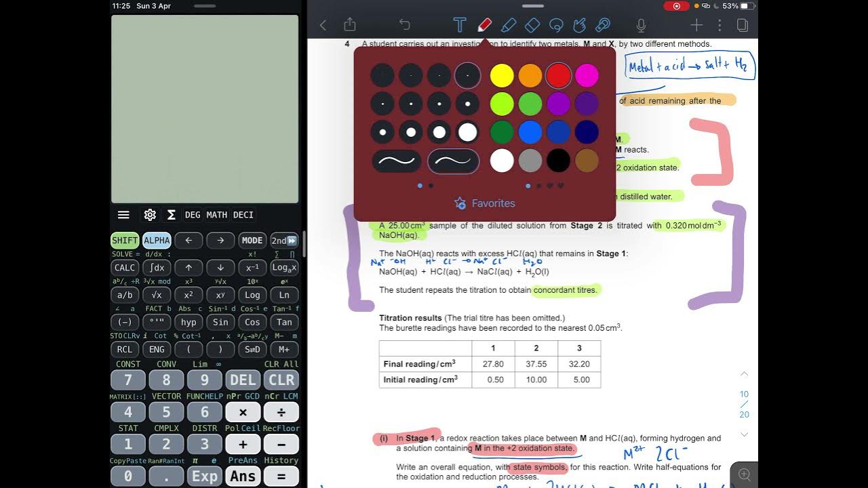The image size is (868, 488).
Task: Tap the 53% battery status
Action: click(x=738, y=6)
